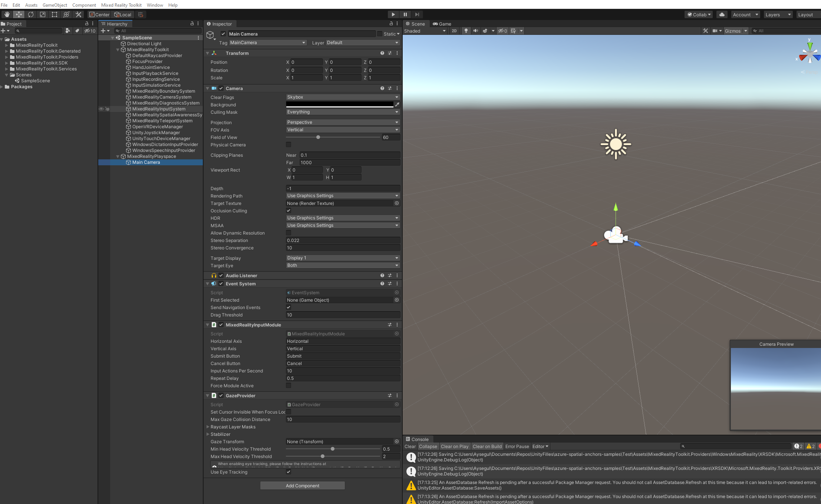Open the Mixed Reality Toolkit menu
The image size is (821, 504).
tap(121, 5)
